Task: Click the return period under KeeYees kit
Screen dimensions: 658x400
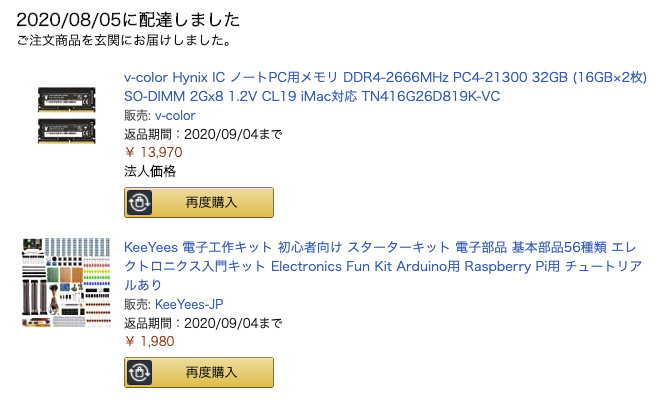Action: tap(203, 323)
